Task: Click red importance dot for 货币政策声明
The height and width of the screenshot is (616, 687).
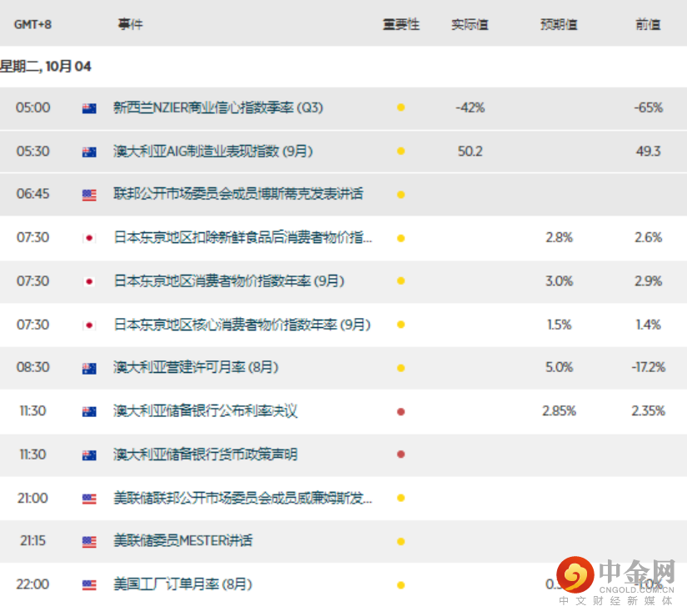Action: [401, 455]
